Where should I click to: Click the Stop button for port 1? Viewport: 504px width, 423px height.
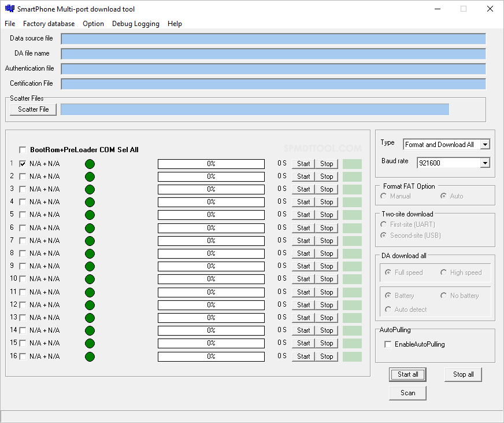coord(326,164)
